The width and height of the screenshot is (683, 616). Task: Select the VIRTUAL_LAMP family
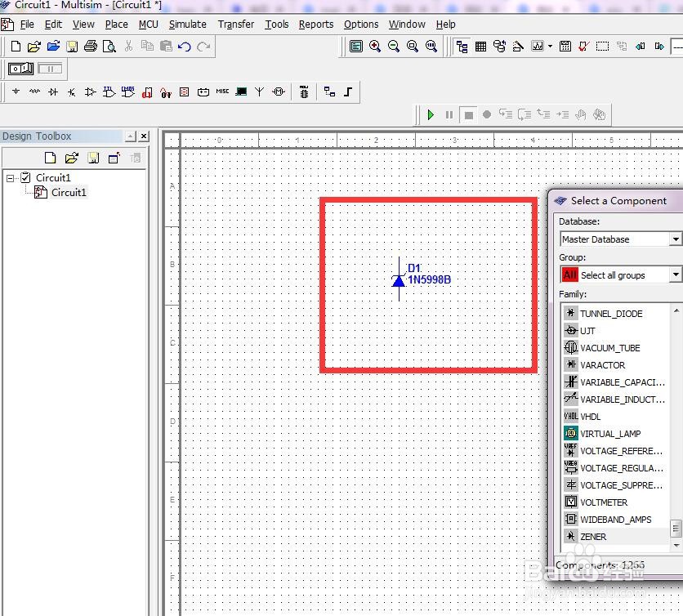pos(615,434)
